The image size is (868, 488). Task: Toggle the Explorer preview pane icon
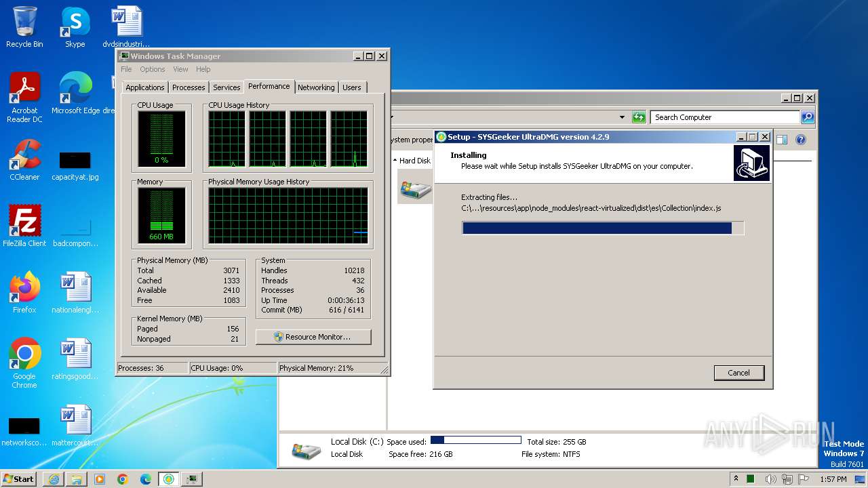point(781,140)
